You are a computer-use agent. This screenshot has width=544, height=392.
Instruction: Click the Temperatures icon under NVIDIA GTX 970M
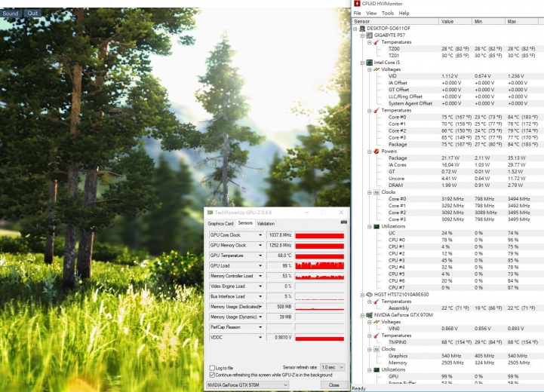tap(376, 335)
